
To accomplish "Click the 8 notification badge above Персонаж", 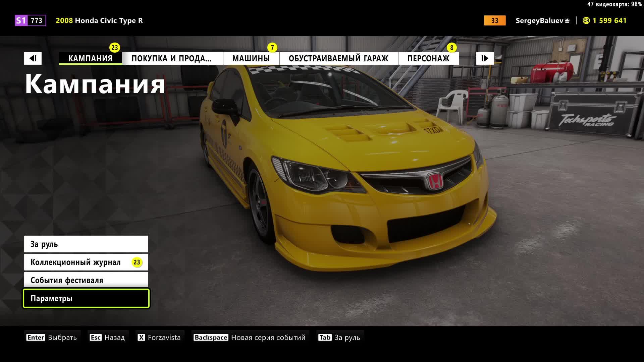I will pyautogui.click(x=451, y=48).
